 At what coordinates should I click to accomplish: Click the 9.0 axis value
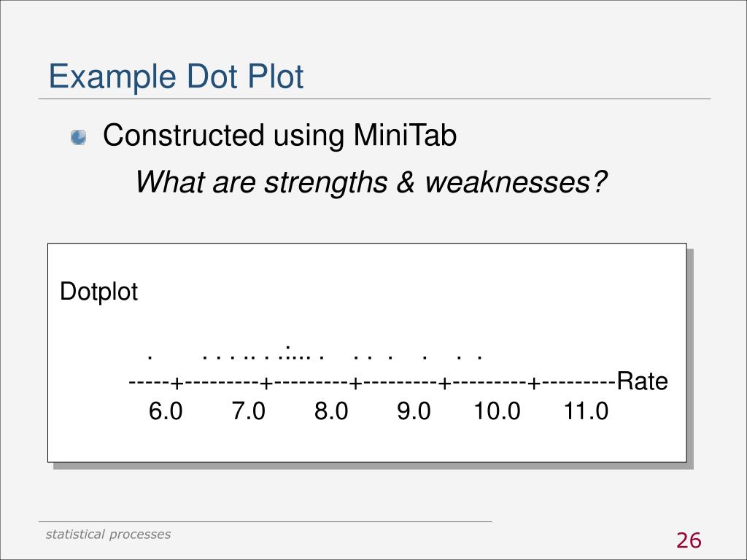pos(414,411)
